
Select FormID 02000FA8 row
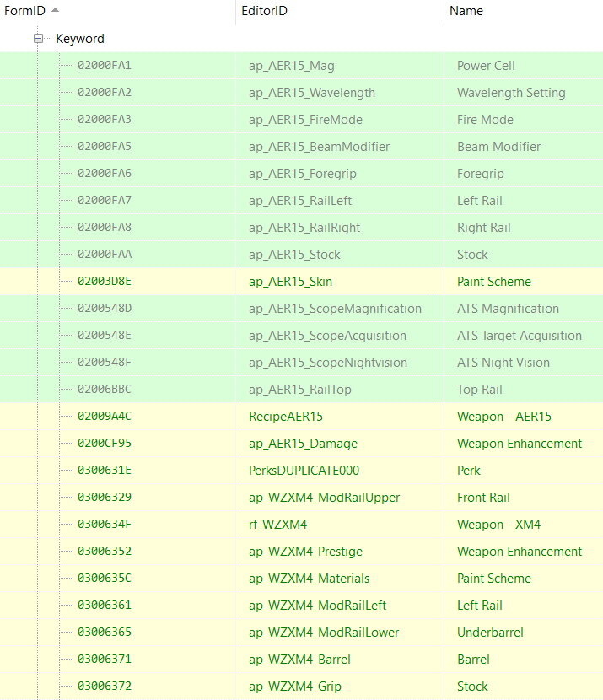point(301,227)
